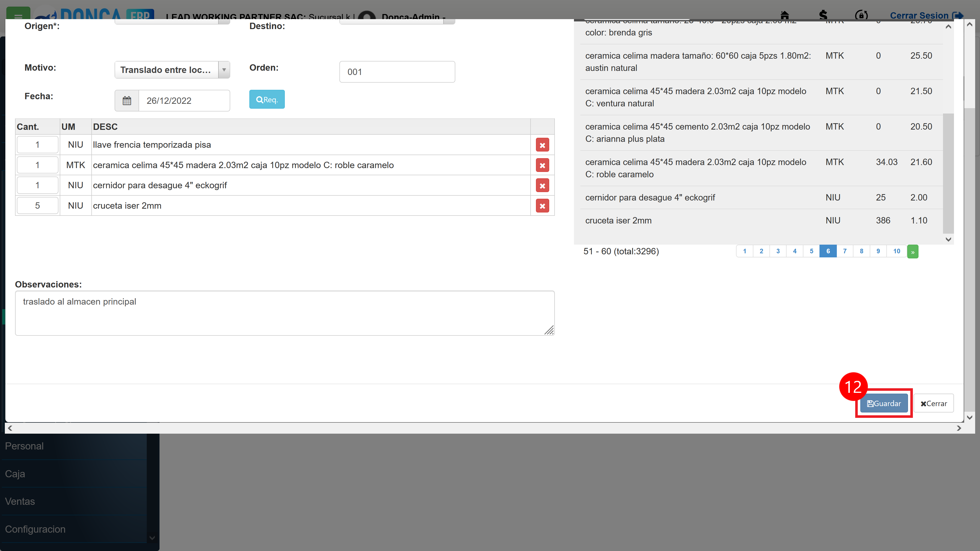980x551 pixels.
Task: Click the dollar sign icon in header
Action: pyautogui.click(x=823, y=15)
